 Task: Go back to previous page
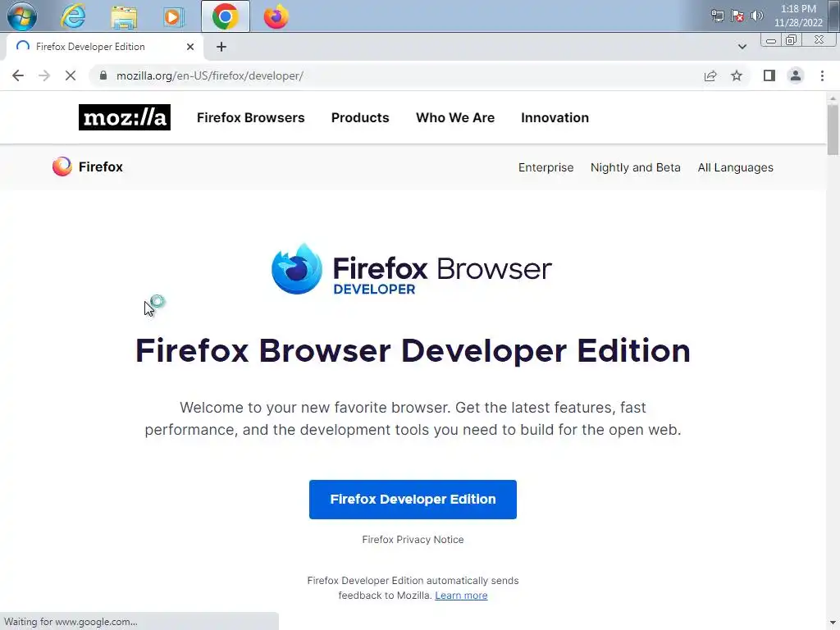18,75
